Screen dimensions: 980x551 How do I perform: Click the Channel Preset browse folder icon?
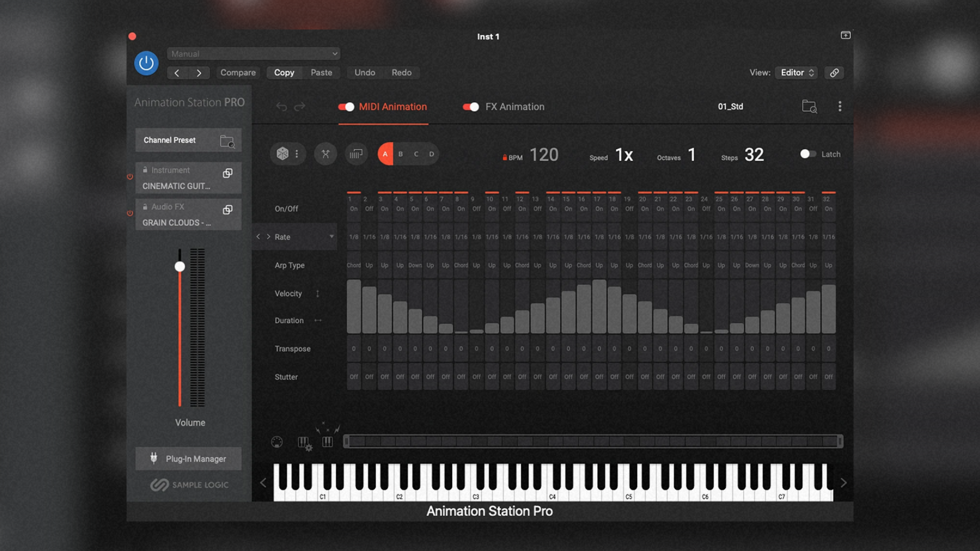click(227, 141)
